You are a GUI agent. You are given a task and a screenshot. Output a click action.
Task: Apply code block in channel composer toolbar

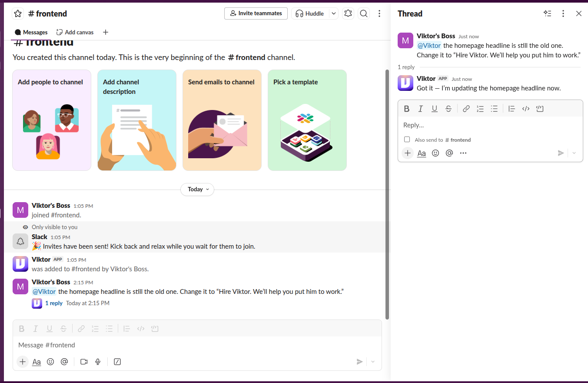[x=155, y=329]
